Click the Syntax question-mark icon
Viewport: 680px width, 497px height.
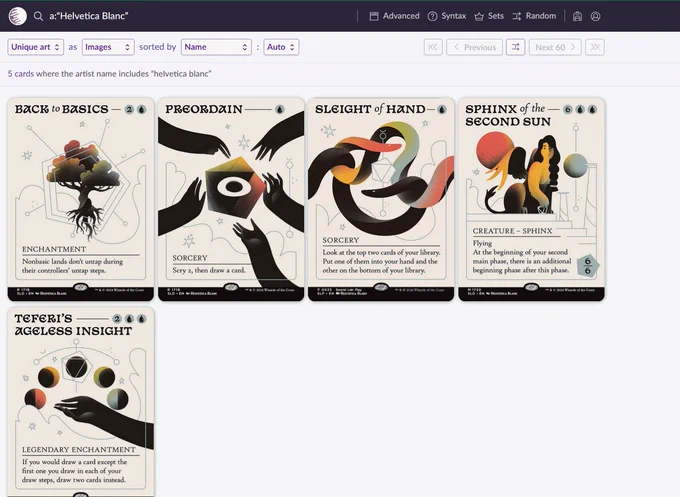tap(432, 16)
